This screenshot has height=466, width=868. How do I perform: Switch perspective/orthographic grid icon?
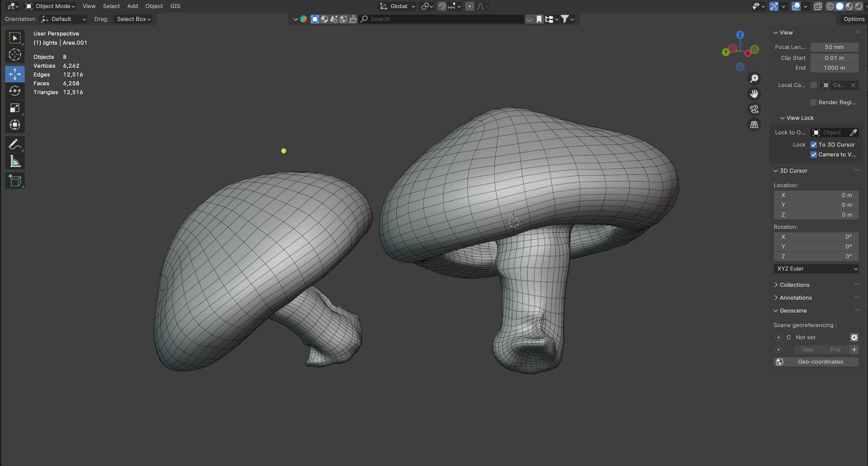click(754, 125)
